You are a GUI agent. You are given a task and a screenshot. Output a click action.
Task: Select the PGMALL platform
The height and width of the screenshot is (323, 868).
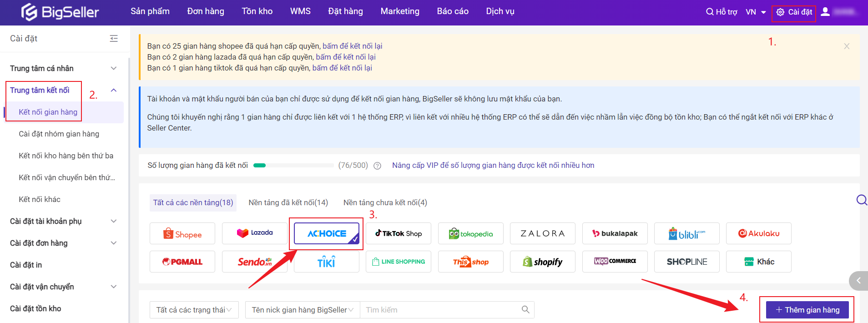coord(182,262)
